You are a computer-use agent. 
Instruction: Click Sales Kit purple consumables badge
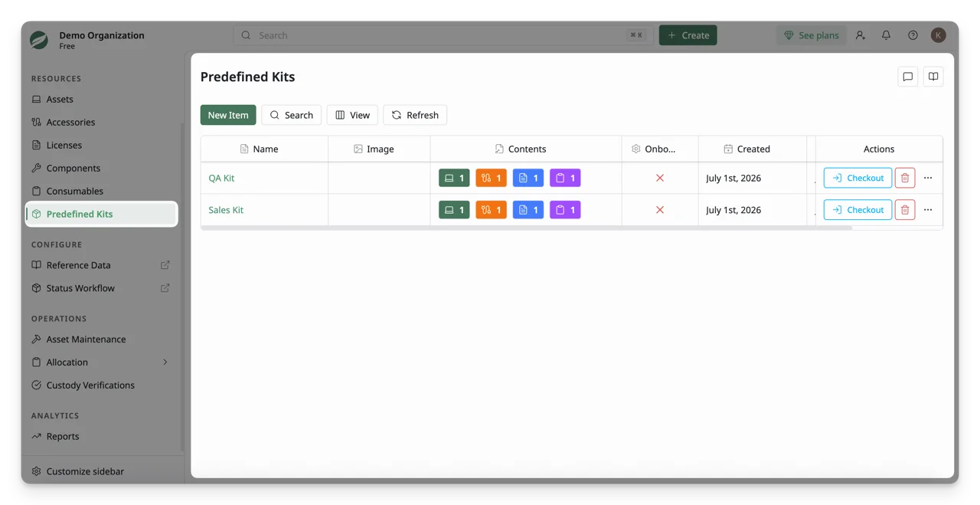pyautogui.click(x=565, y=210)
